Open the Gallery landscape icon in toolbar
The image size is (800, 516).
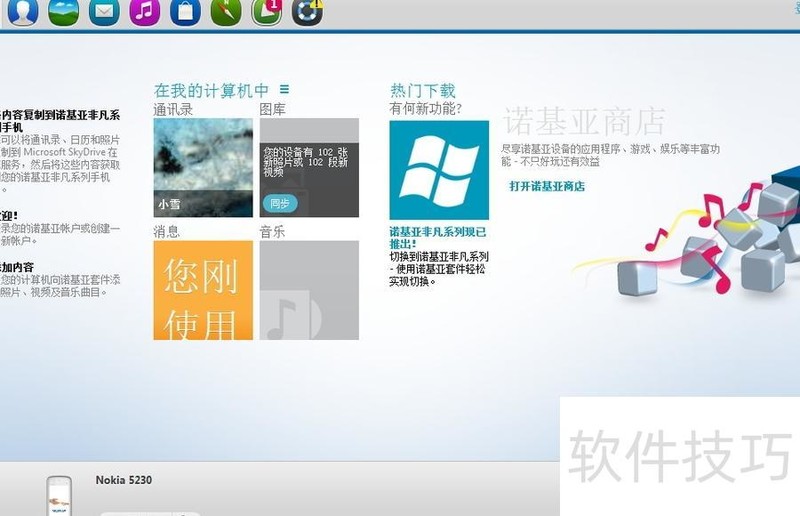pos(64,11)
